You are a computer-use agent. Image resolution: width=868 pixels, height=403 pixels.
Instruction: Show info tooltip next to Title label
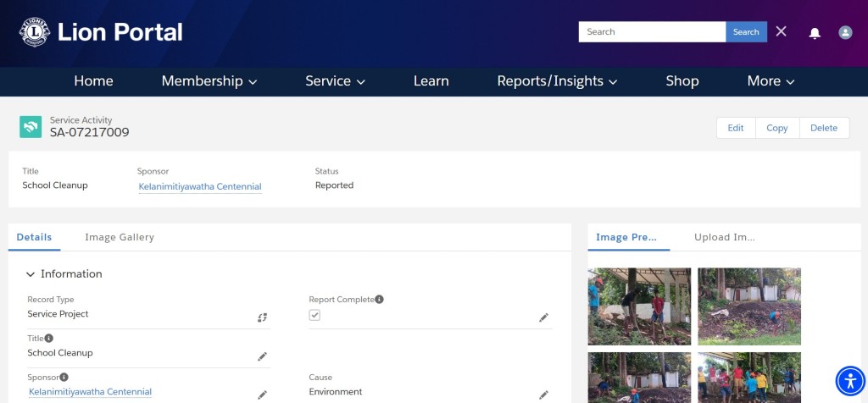pyautogui.click(x=48, y=338)
